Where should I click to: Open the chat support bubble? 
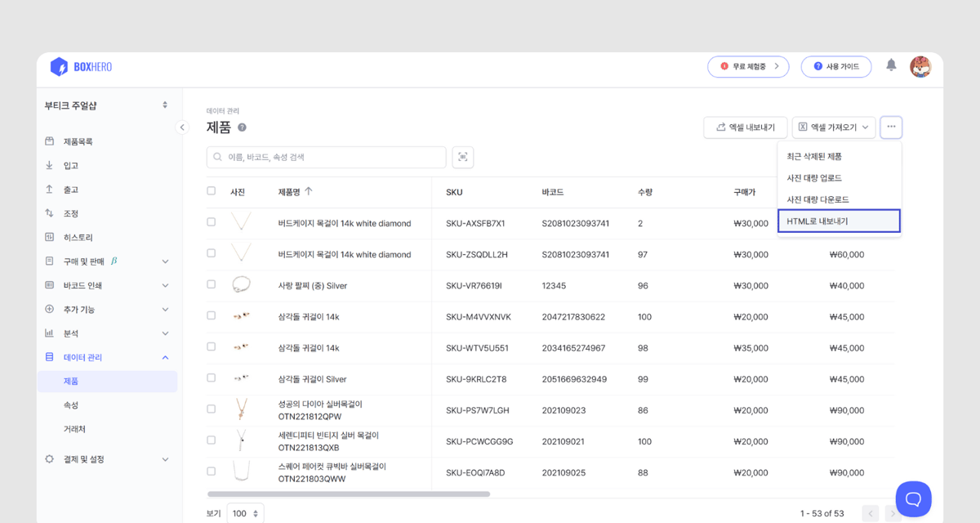(x=913, y=498)
